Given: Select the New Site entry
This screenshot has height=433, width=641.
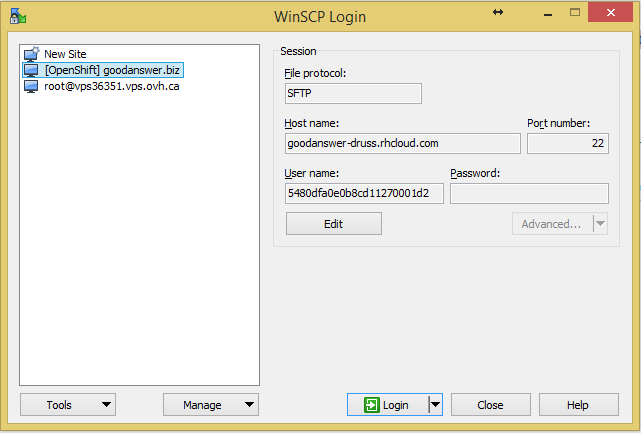Looking at the screenshot, I should pyautogui.click(x=65, y=54).
